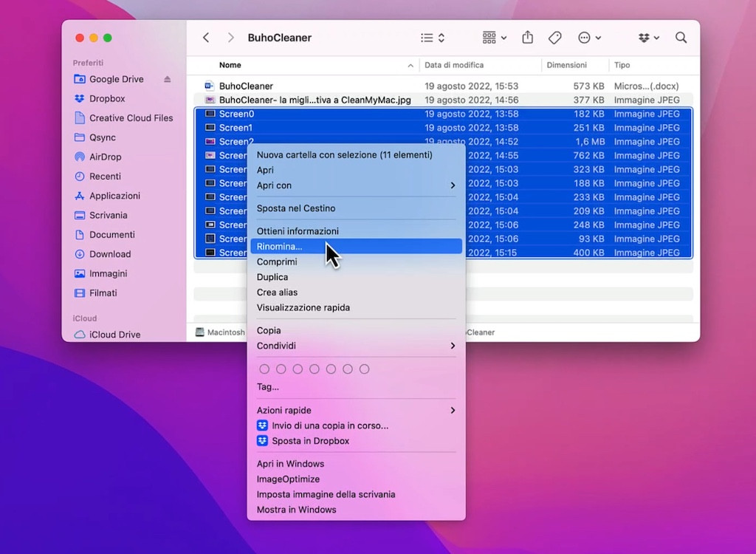Click the '1,6 MB' size cell
Viewport: 756px width, 554px height.
[x=590, y=142]
